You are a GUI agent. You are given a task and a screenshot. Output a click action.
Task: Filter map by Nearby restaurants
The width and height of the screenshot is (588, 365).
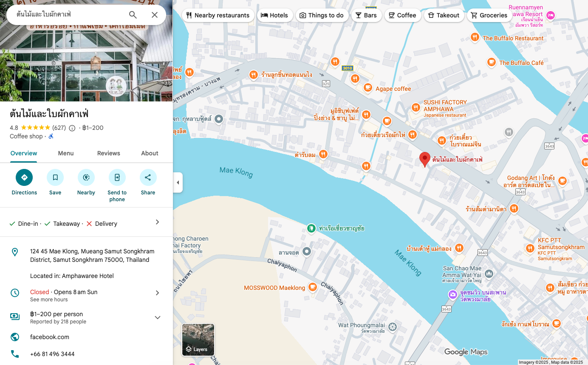pos(218,15)
